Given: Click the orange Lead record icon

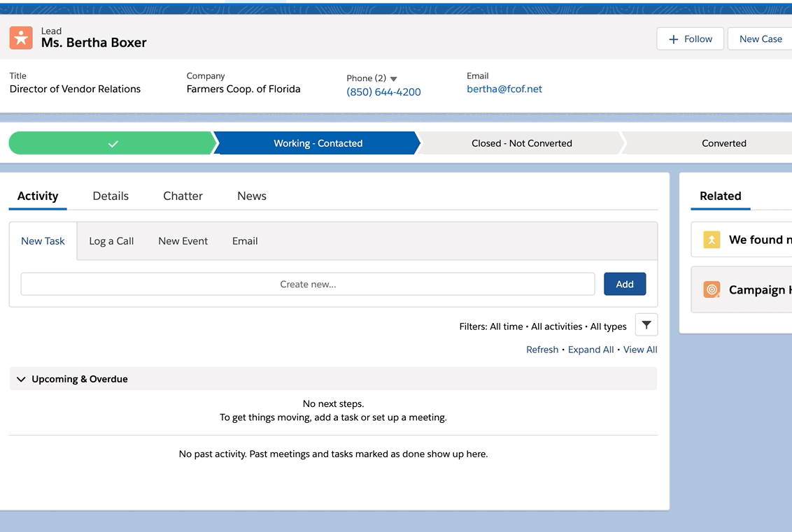Looking at the screenshot, I should 21,38.
